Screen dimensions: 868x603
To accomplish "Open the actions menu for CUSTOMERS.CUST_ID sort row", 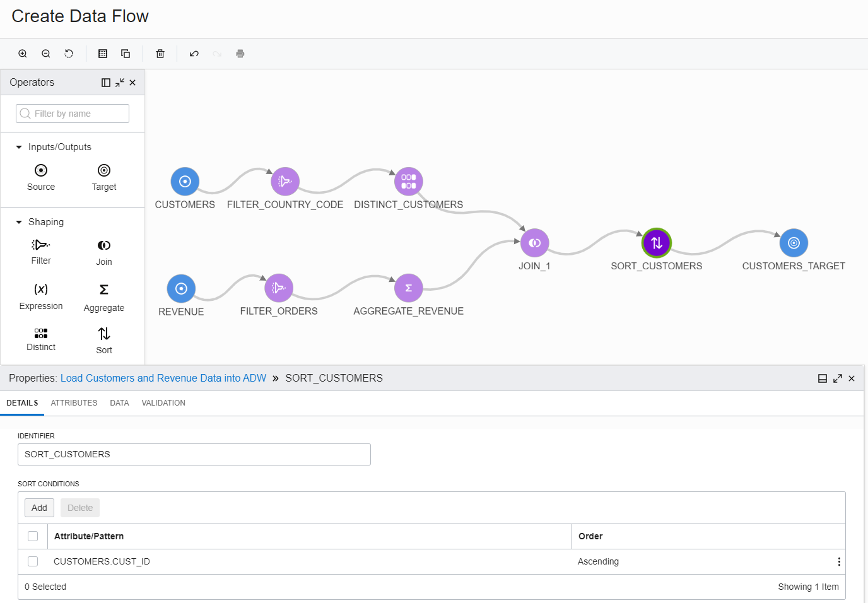I will (x=839, y=561).
